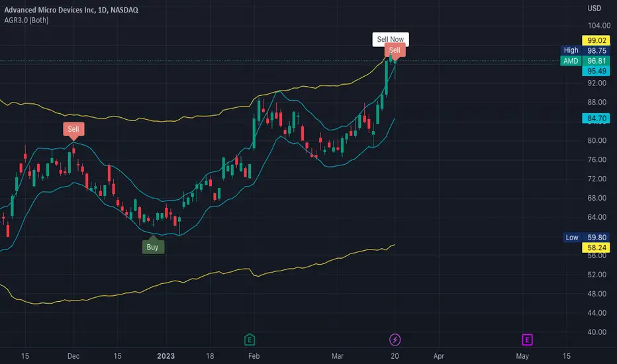Click the 40.00 price axis value
Viewport: 617px width, 364px height.
(596, 332)
